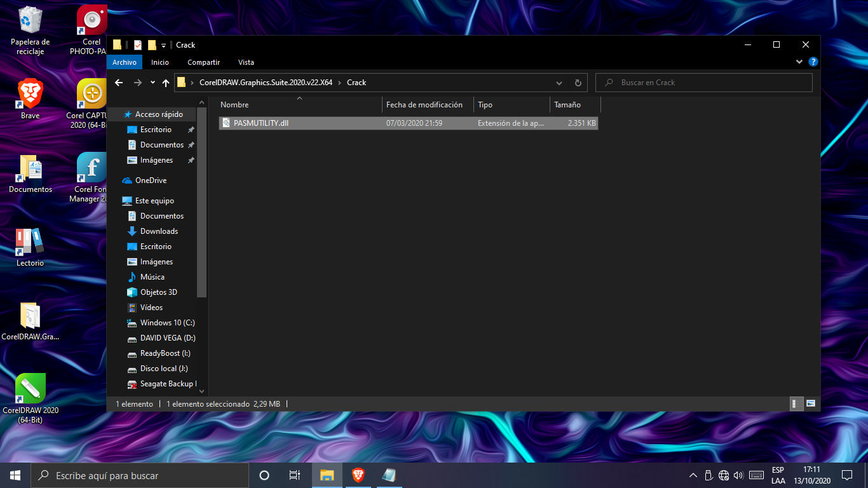Click File Explorer taskbar icon

click(x=327, y=475)
